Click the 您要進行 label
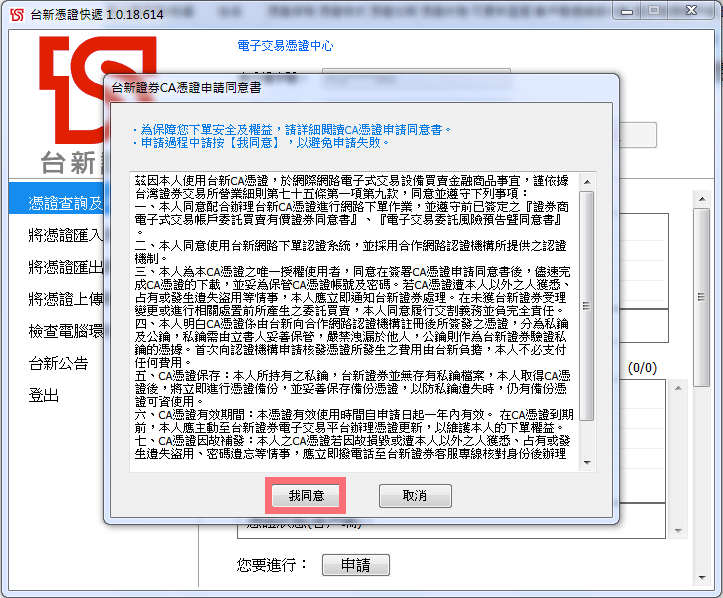Screen dimensions: 723x598 (272, 565)
